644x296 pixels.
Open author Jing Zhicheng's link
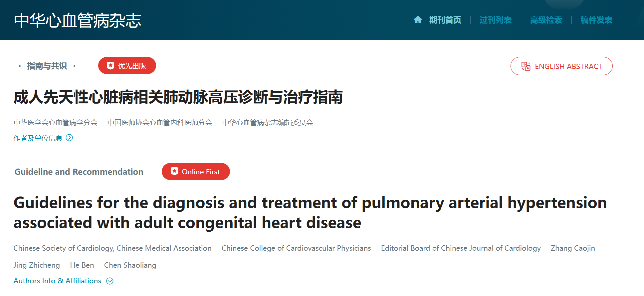click(x=37, y=265)
